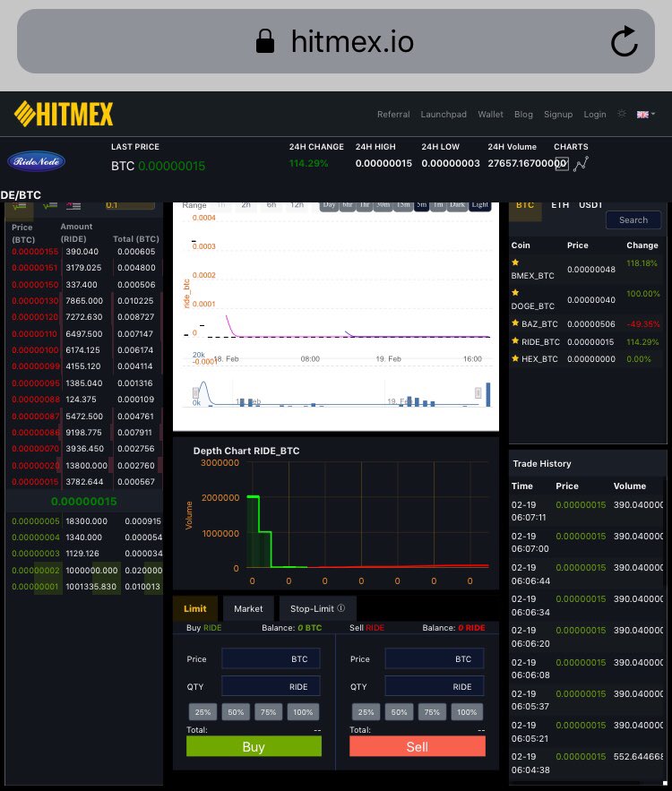Grab the right chart navigator handle
Screen dimensions: 672x791
pyautogui.click(x=478, y=392)
